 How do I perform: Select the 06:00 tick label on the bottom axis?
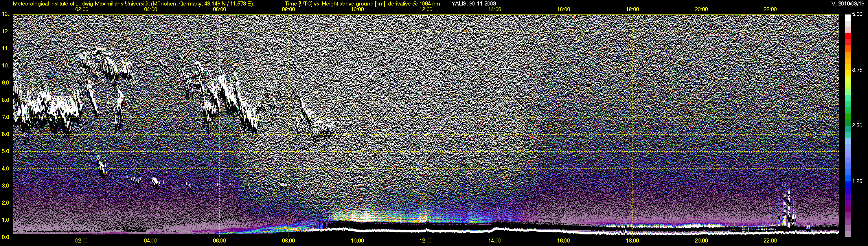pos(220,241)
